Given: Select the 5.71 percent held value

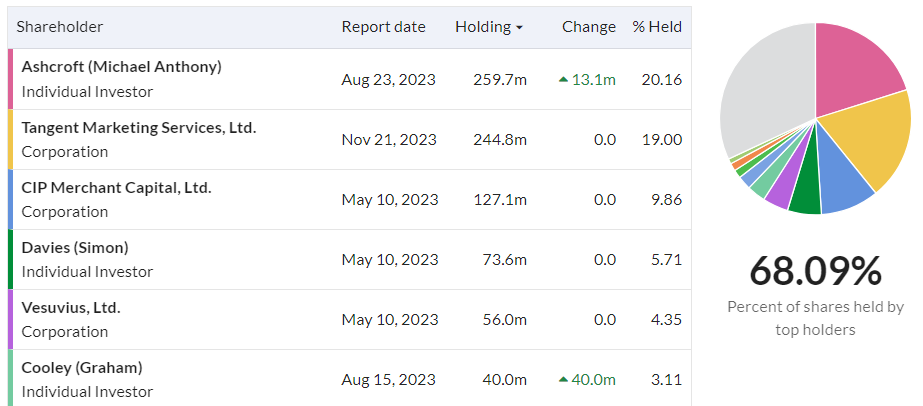Looking at the screenshot, I should pos(666,259).
